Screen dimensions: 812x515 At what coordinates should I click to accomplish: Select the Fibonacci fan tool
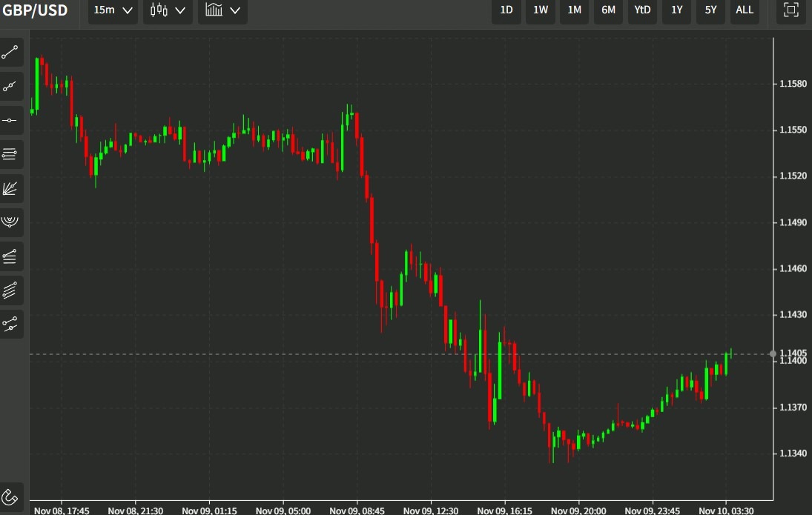(10, 188)
